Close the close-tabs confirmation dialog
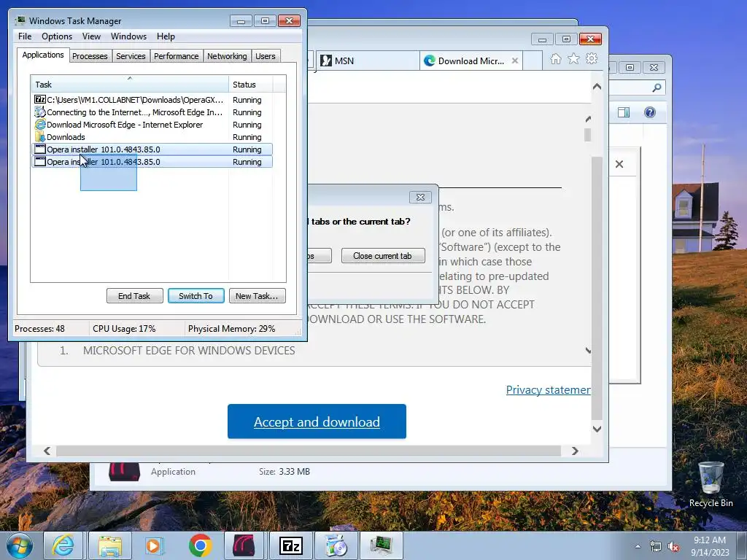This screenshot has width=747, height=560. 420,197
